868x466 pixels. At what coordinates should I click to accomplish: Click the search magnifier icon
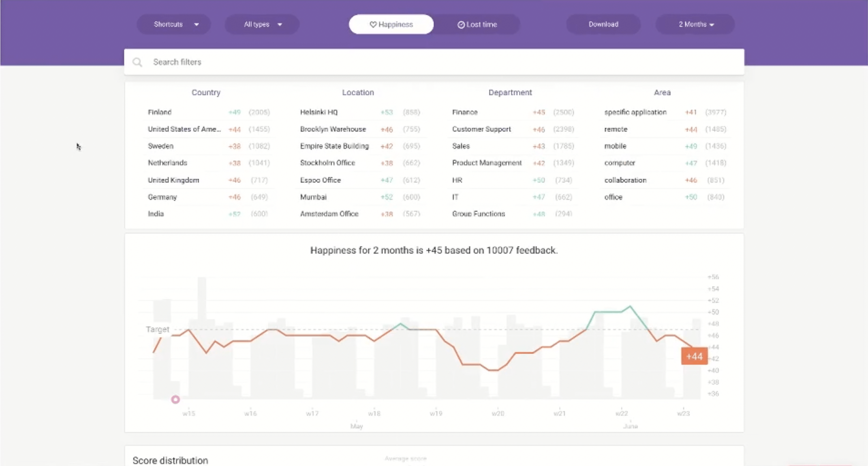tap(137, 62)
